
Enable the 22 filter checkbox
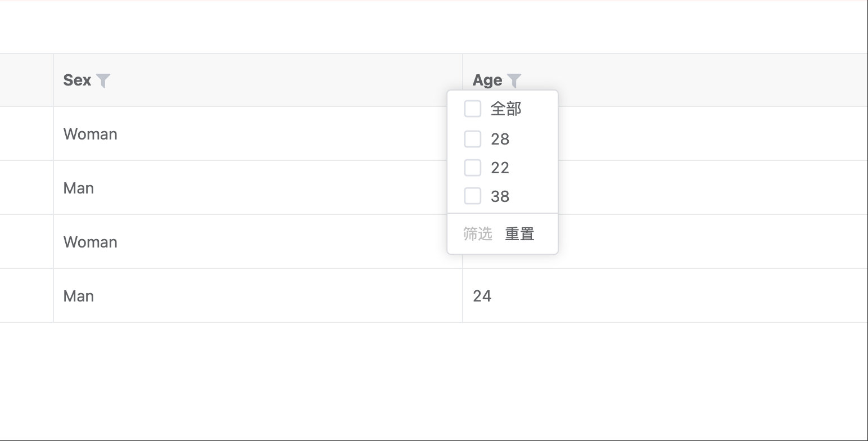click(x=472, y=167)
